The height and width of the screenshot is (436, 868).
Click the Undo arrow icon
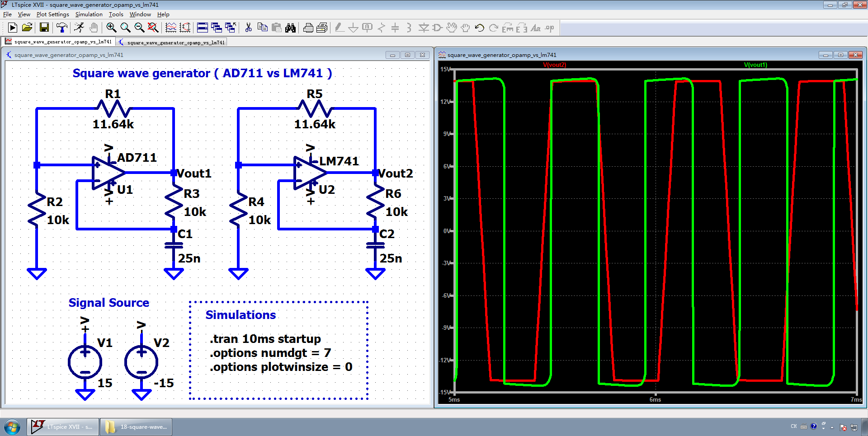[x=480, y=28]
